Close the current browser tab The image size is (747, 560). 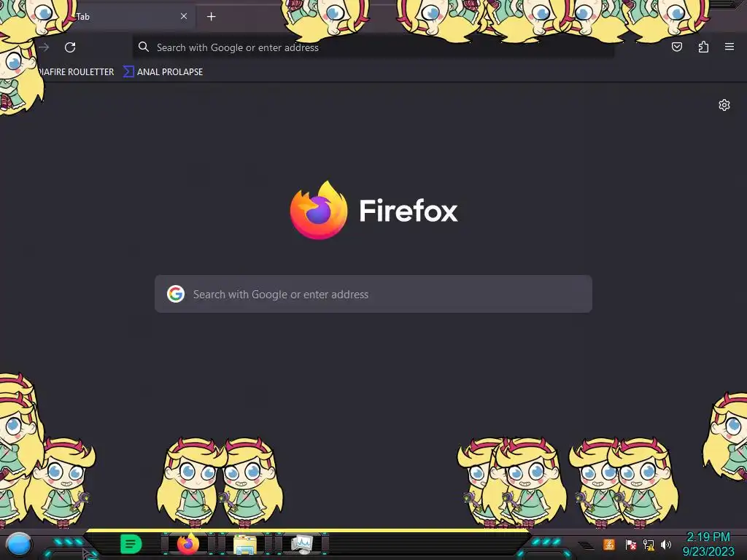coord(183,16)
